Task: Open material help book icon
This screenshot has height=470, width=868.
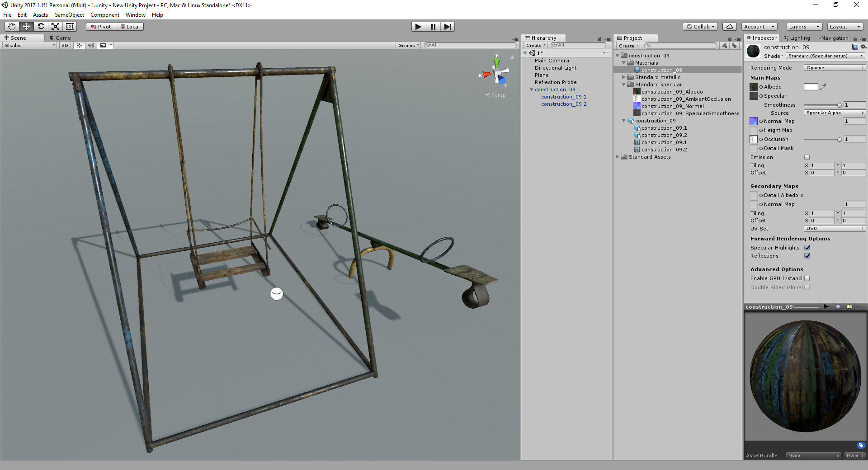Action: (855, 47)
